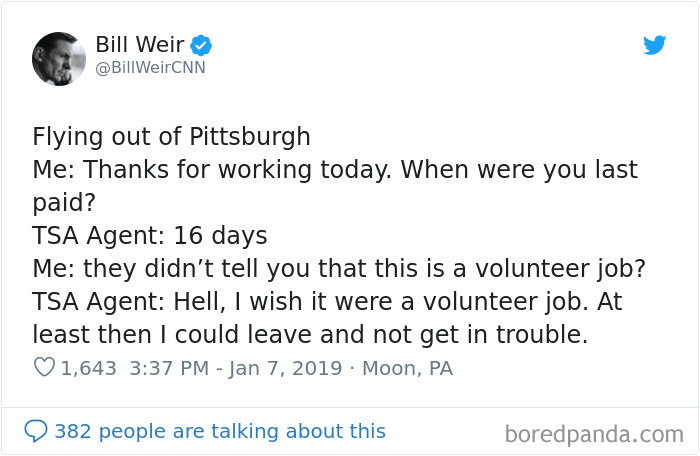The image size is (700, 456).
Task: Click the reply speech bubble icon
Action: [x=36, y=431]
